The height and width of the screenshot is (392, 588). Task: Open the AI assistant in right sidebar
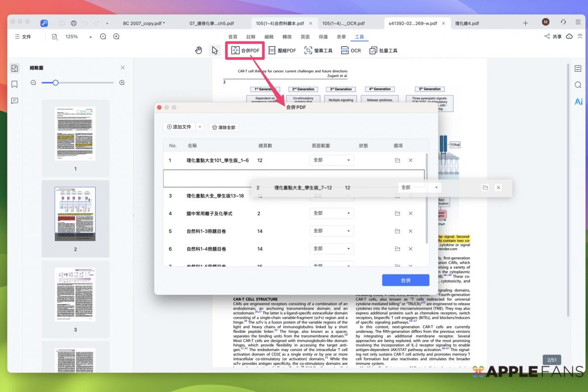point(578,102)
